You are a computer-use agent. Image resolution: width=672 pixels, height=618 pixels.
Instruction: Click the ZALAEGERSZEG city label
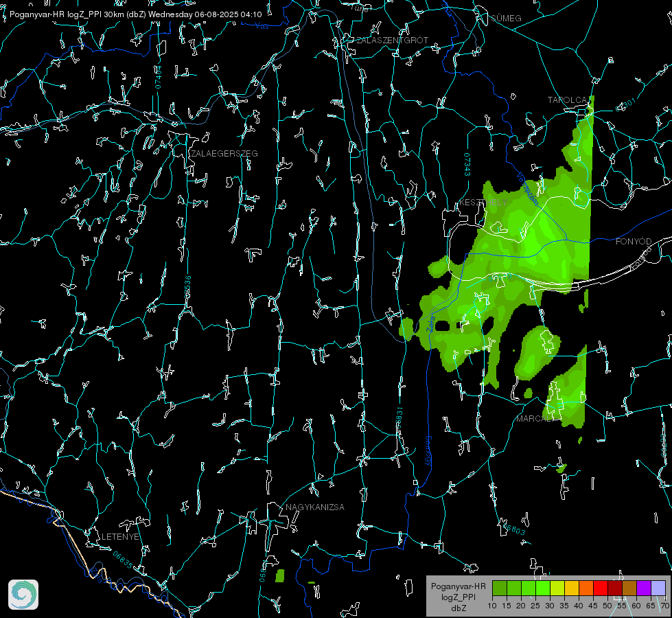pos(224,154)
